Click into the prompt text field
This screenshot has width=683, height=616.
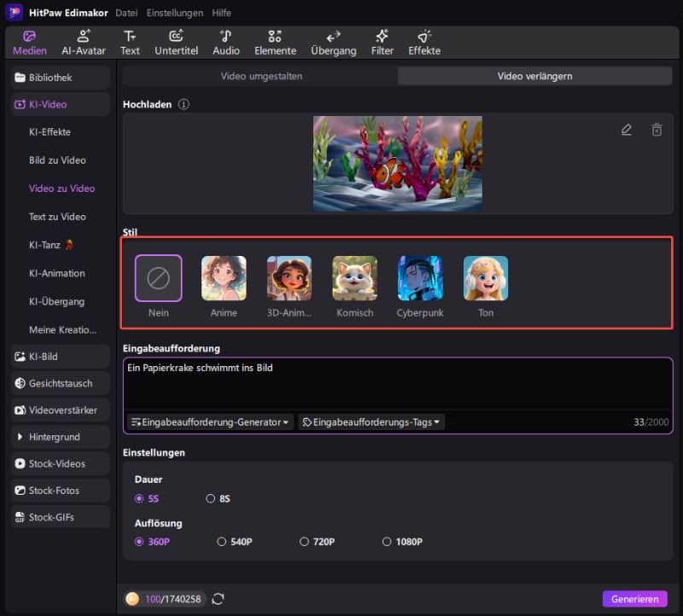coord(398,384)
